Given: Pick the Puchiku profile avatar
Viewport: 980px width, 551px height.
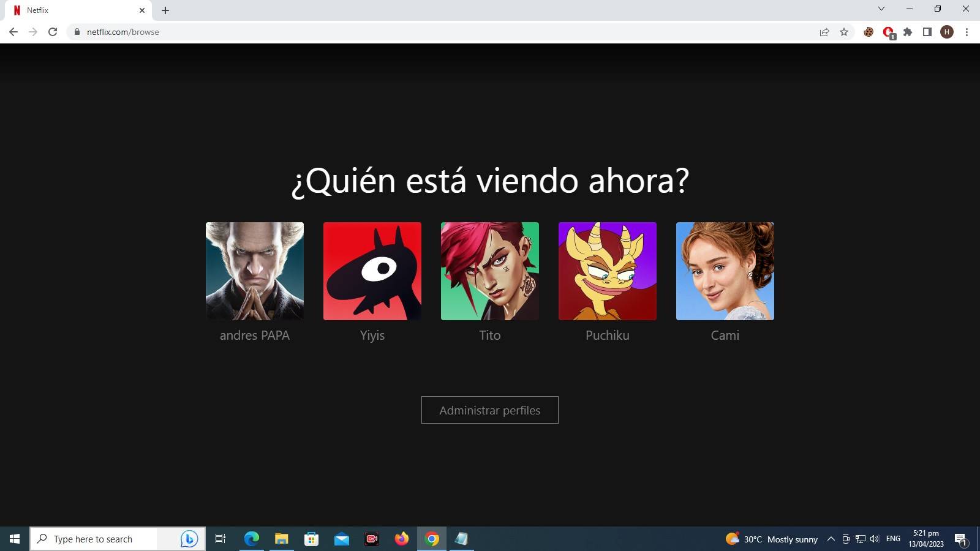Looking at the screenshot, I should pos(608,271).
